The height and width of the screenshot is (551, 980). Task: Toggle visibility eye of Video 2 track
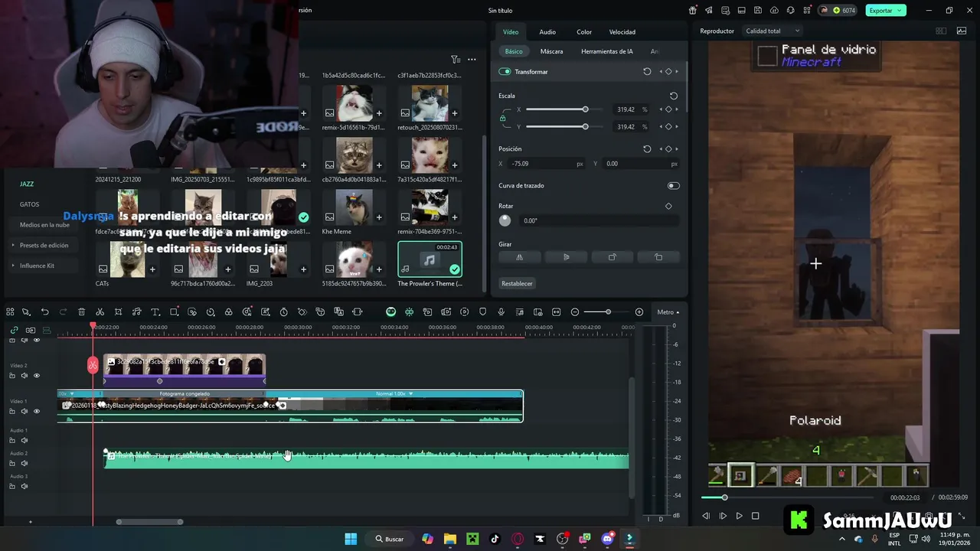click(x=36, y=376)
